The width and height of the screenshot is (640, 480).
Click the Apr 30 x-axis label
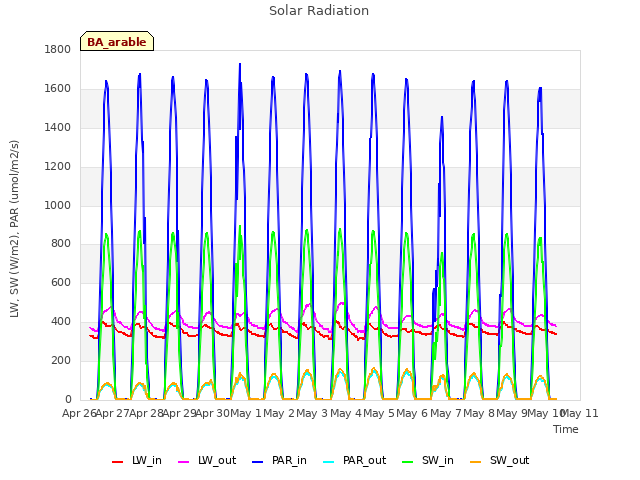point(212,413)
